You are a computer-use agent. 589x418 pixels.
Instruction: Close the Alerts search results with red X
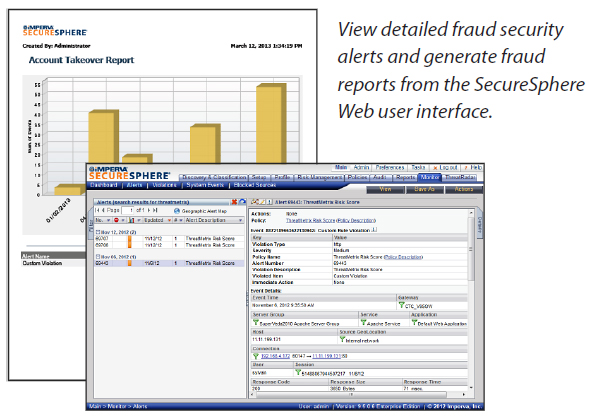coord(234,202)
